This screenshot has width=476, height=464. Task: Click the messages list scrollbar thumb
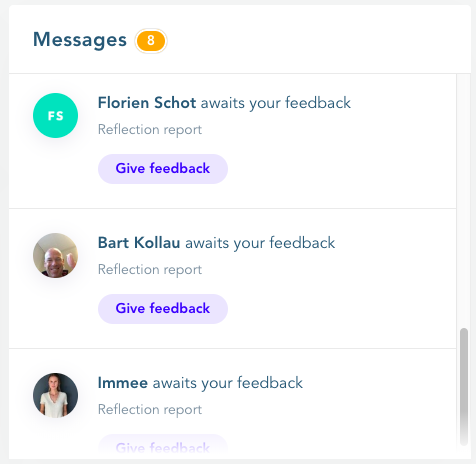point(464,387)
